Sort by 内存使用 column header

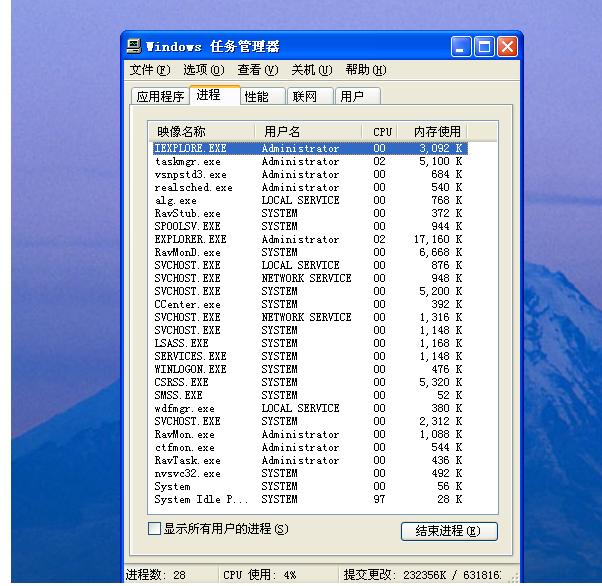point(432,132)
